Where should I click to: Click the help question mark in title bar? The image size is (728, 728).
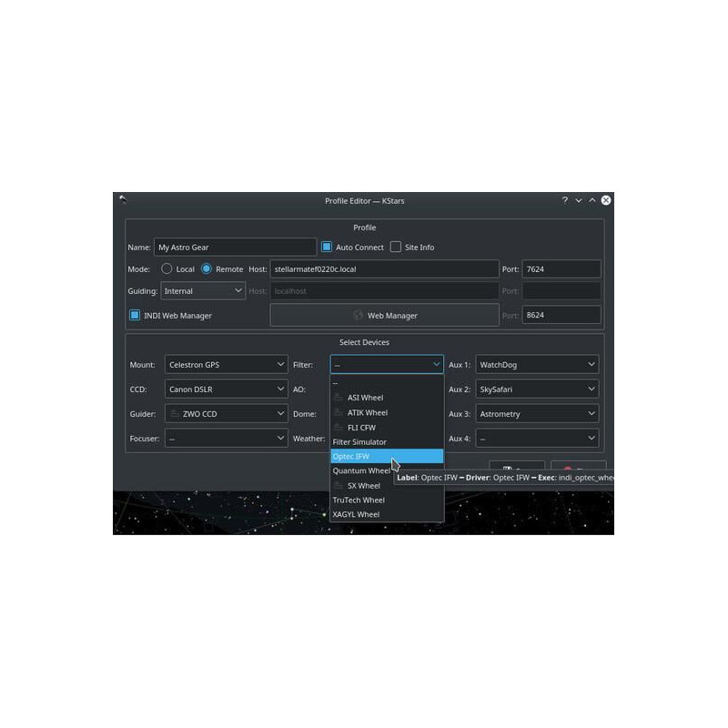[x=564, y=200]
